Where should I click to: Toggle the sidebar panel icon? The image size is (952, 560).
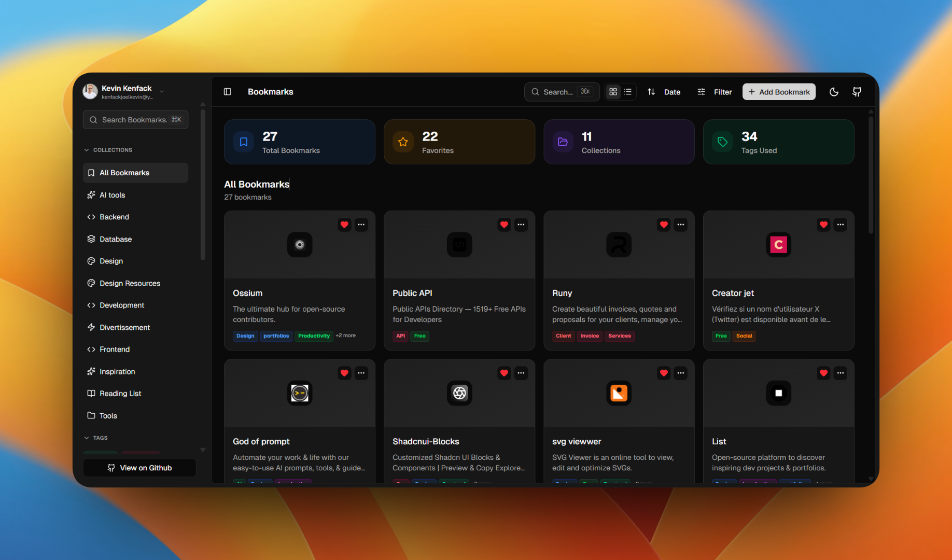(227, 92)
